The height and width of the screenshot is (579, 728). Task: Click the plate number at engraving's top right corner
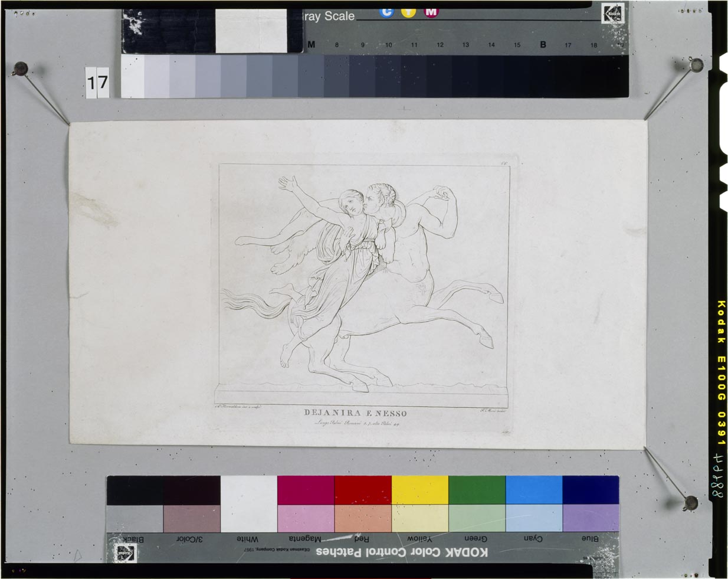point(504,163)
